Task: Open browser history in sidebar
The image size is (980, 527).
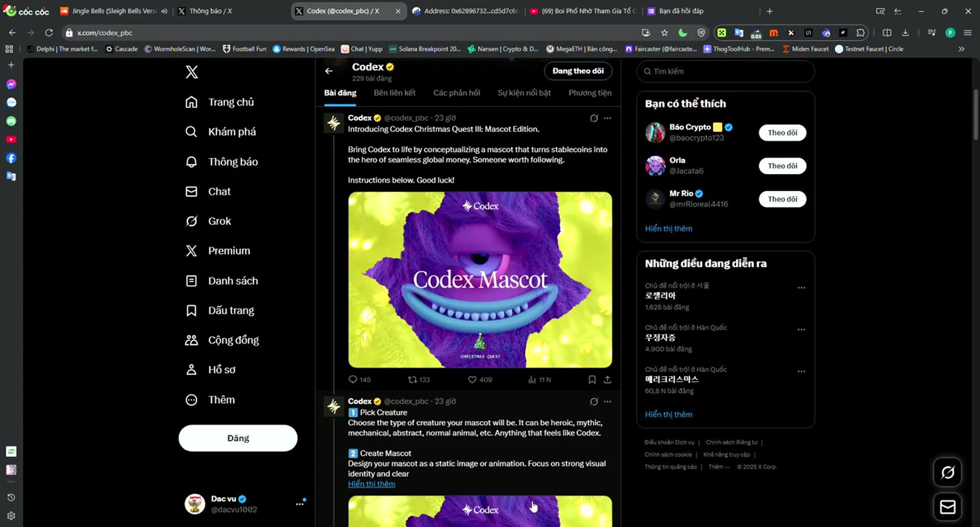Action: point(11,497)
